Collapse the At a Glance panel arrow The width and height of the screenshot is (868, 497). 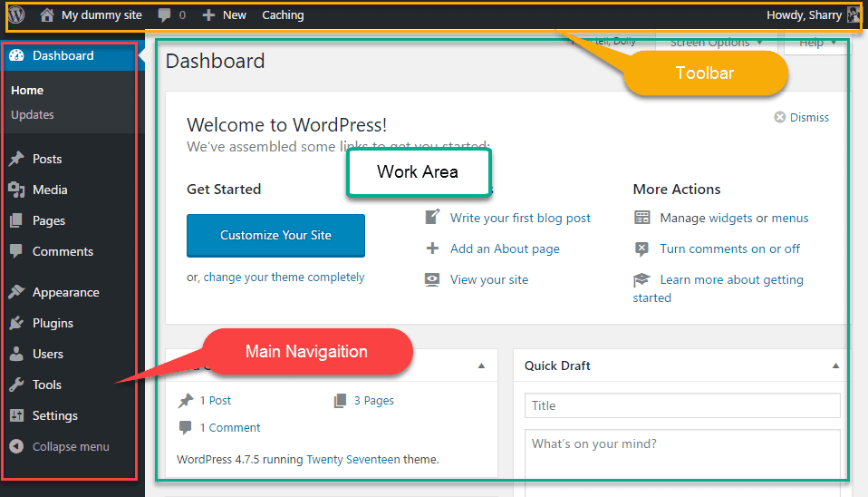click(x=481, y=365)
